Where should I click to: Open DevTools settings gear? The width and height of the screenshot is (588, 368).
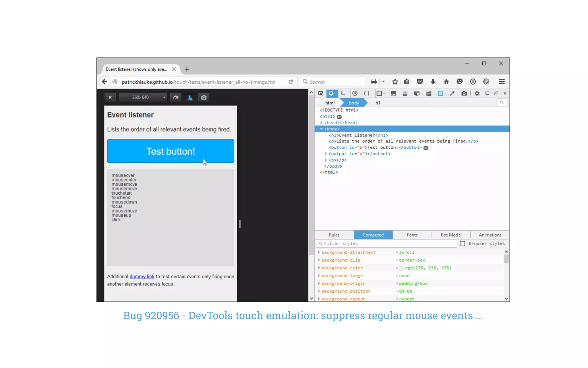pyautogui.click(x=477, y=93)
